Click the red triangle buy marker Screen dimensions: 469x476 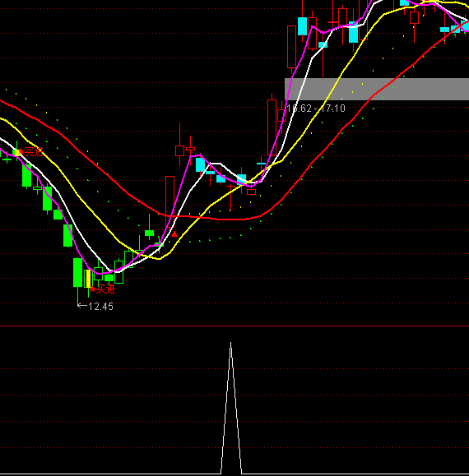coord(174,233)
